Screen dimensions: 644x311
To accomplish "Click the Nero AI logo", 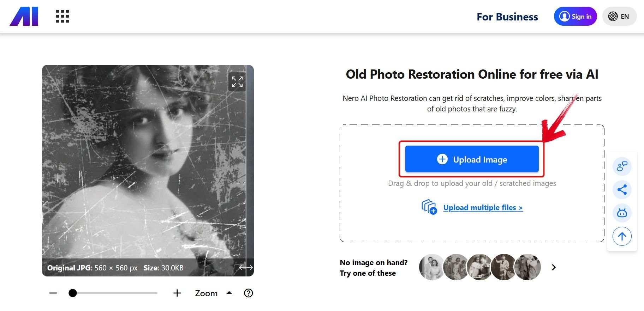I will tap(24, 17).
